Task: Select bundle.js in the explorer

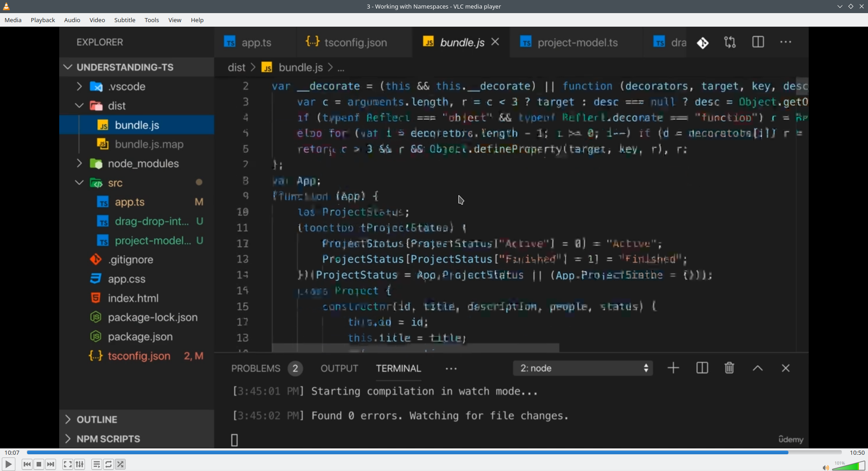Action: pos(137,125)
